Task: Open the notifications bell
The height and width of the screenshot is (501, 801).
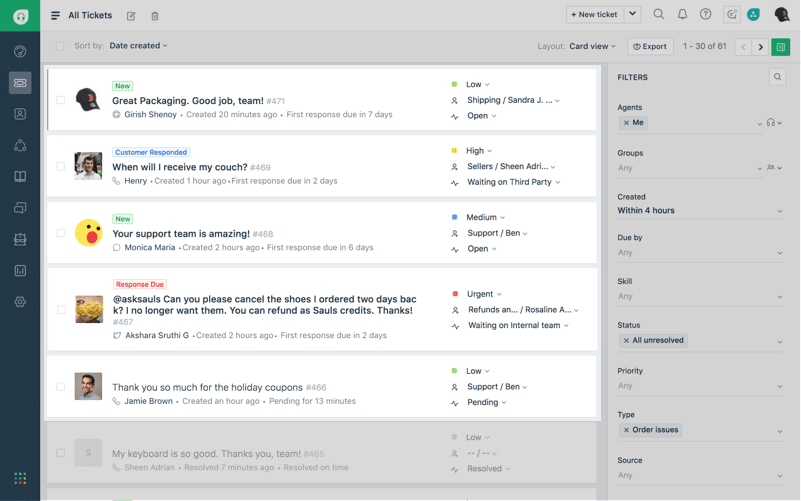Action: [x=682, y=15]
